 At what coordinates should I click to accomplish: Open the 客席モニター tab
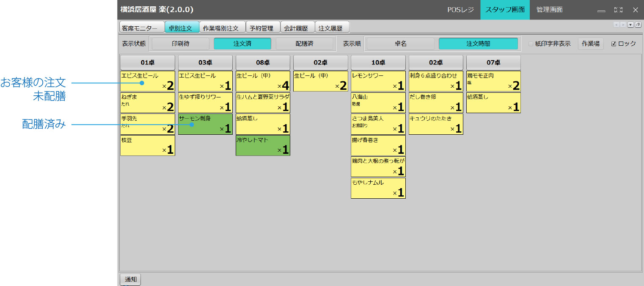coord(142,28)
